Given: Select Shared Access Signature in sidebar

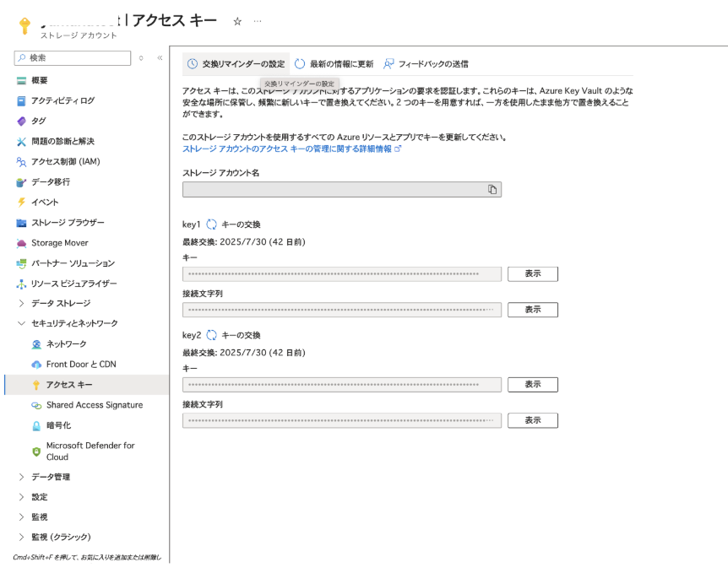Looking at the screenshot, I should coord(94,405).
